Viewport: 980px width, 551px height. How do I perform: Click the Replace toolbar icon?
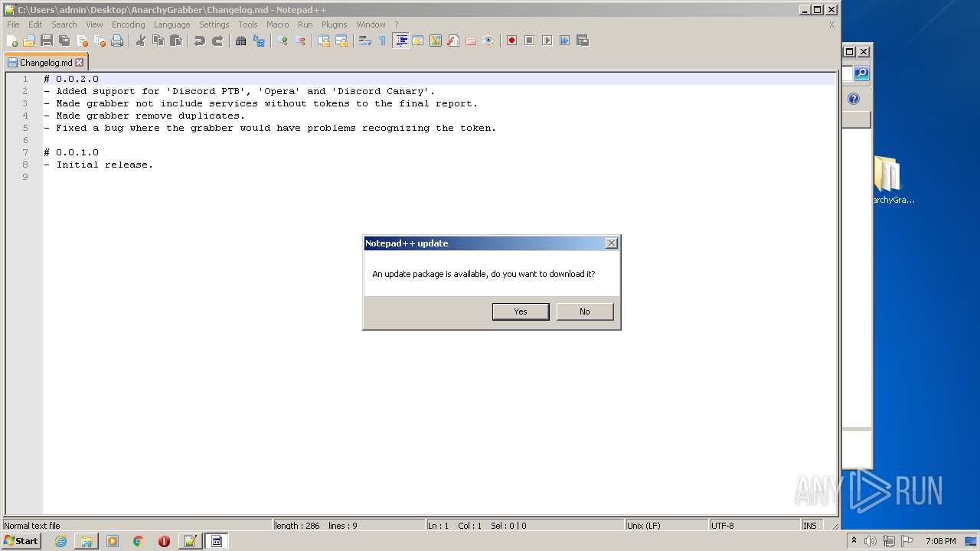tap(259, 41)
